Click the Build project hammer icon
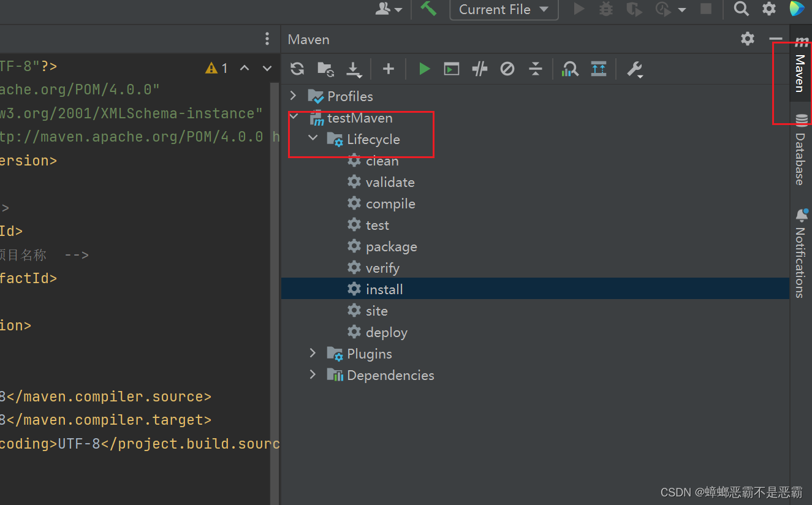The width and height of the screenshot is (812, 505). pos(428,9)
